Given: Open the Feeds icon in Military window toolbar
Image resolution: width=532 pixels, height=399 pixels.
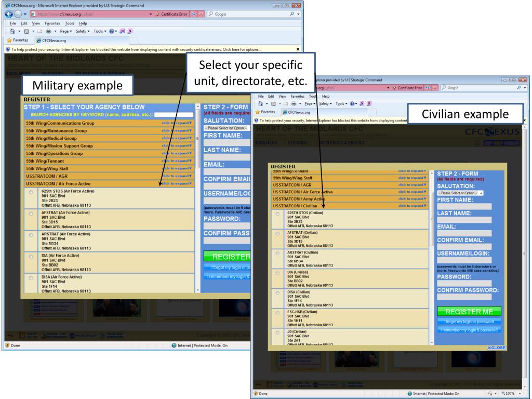Looking at the screenshot, I should (x=26, y=31).
